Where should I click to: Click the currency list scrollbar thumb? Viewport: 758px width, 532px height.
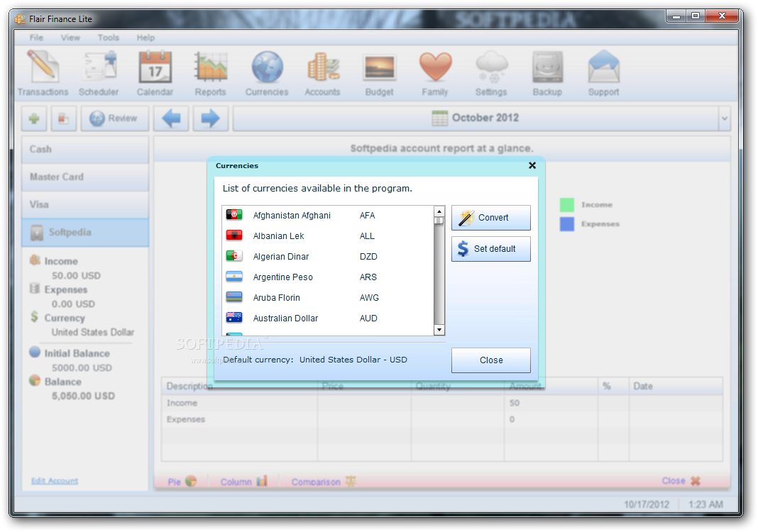(x=439, y=221)
